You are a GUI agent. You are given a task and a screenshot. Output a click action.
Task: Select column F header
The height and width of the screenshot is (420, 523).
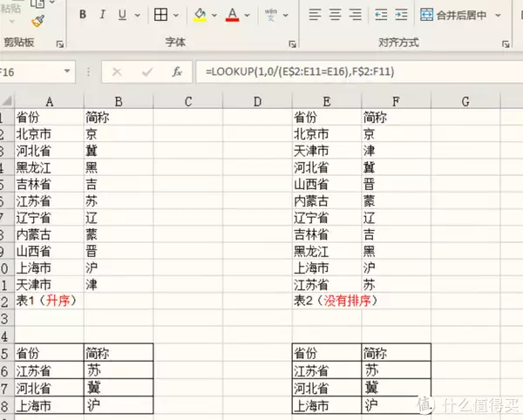397,101
